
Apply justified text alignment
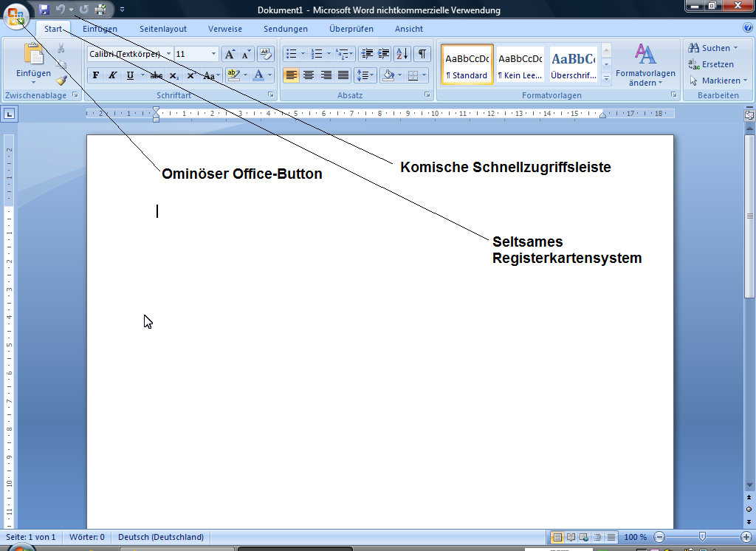[343, 75]
